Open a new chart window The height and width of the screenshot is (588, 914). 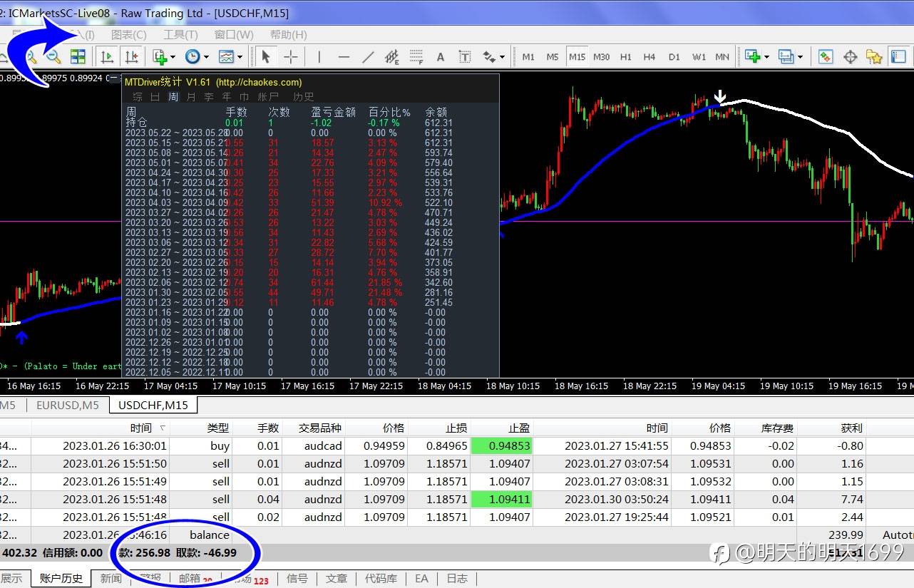coord(752,57)
